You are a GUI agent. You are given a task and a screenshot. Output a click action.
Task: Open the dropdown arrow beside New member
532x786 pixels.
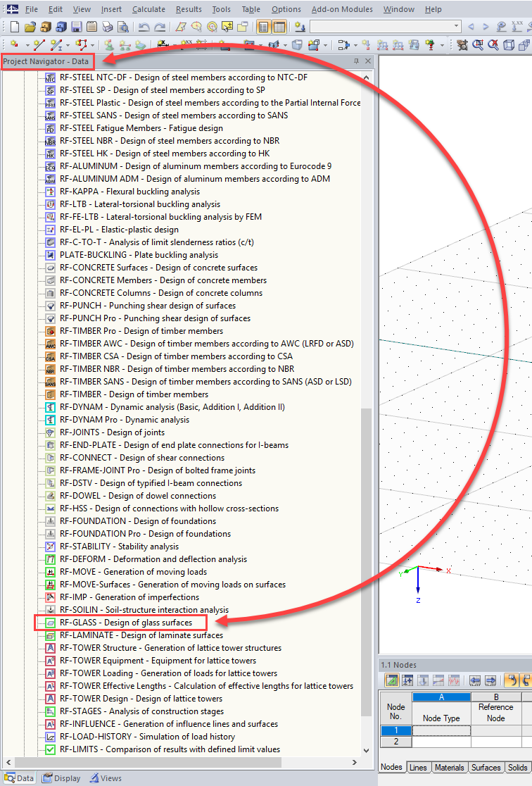click(x=68, y=45)
